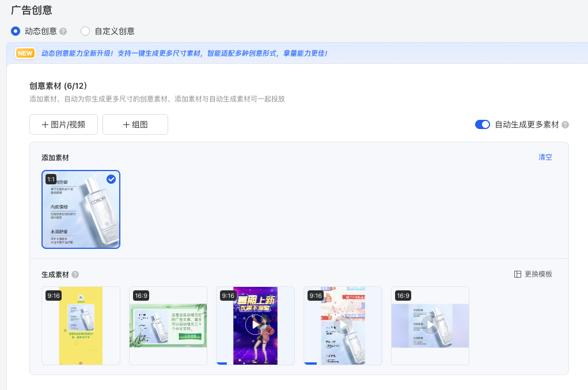Viewport: 588px width, 390px height.
Task: Click the 1:1 ratio badge on added material
Action: coord(51,179)
